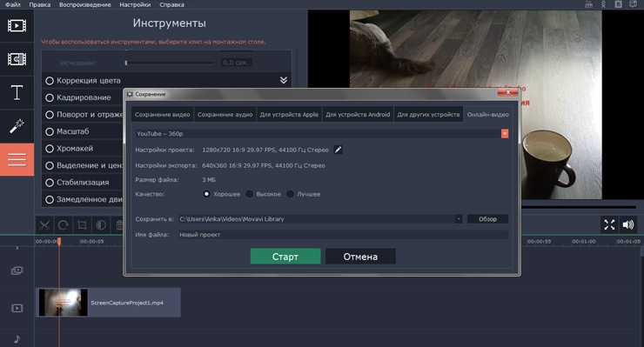The width and height of the screenshot is (644, 347).
Task: Open the Правка menu
Action: (x=40, y=4)
